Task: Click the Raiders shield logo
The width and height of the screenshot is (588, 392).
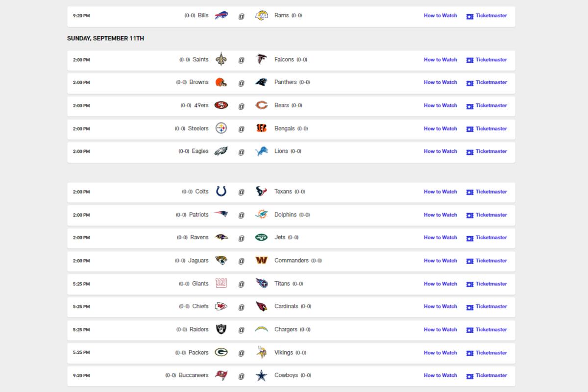Action: pyautogui.click(x=221, y=330)
